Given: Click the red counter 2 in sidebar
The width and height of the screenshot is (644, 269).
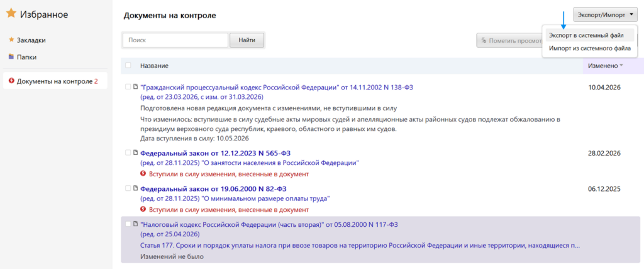Looking at the screenshot, I should tap(96, 81).
